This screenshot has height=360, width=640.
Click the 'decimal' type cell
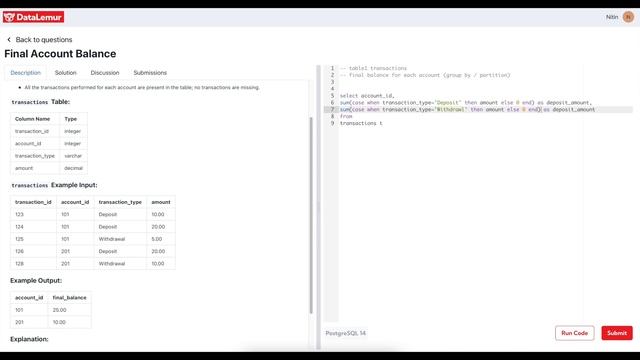pyautogui.click(x=73, y=168)
